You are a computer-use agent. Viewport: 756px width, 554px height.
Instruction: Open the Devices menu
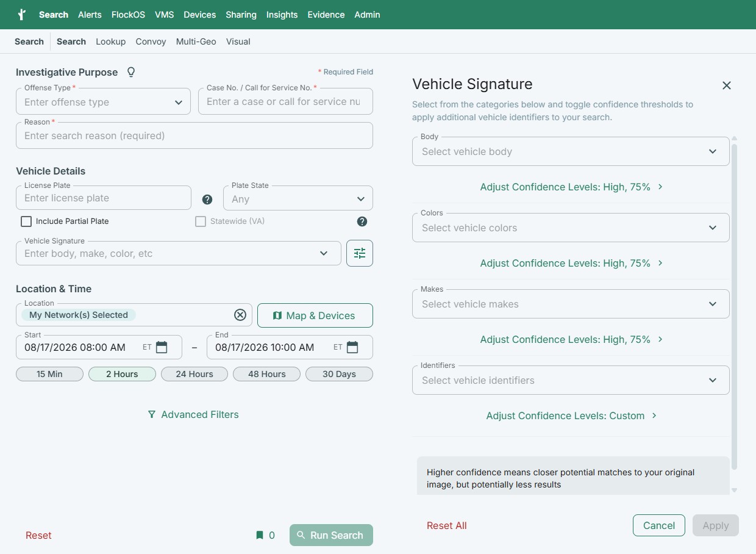(x=200, y=15)
